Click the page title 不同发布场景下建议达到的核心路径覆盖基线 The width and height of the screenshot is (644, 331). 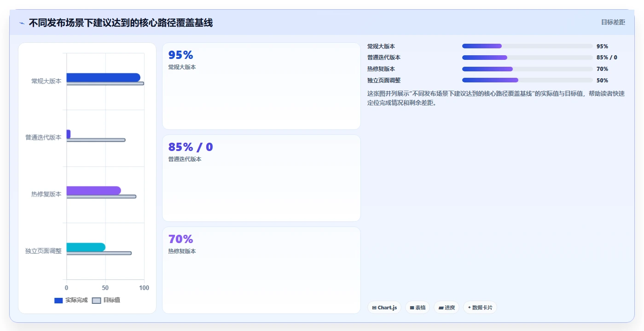(121, 23)
